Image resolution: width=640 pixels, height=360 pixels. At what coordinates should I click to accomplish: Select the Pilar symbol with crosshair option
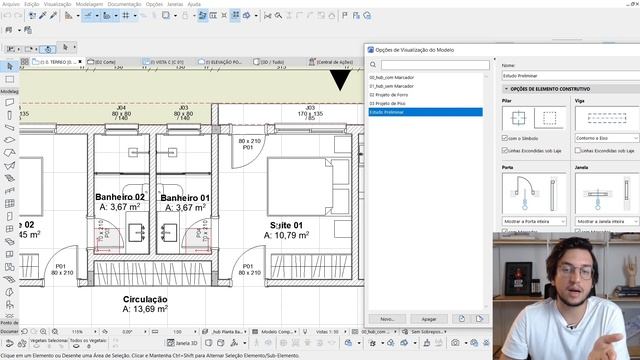pos(518,118)
